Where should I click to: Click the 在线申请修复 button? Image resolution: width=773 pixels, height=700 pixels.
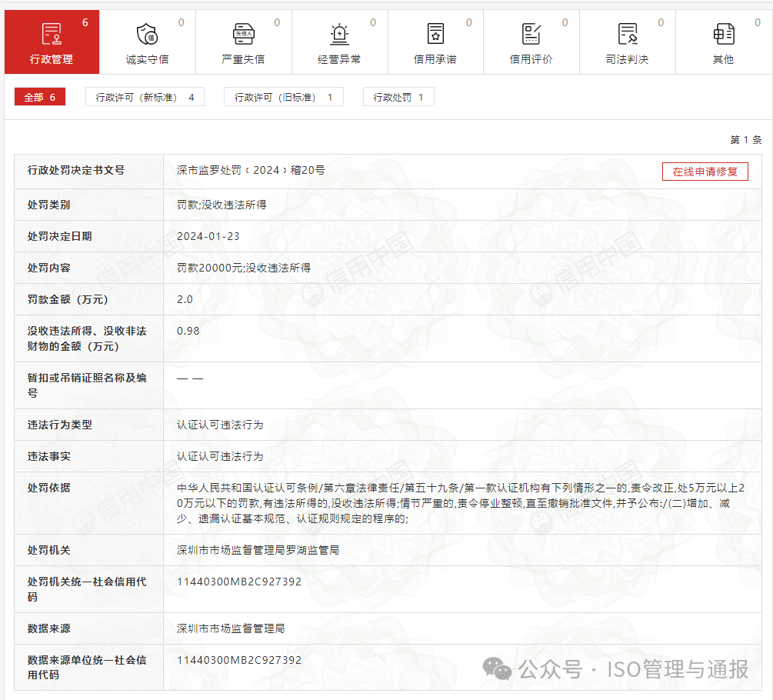pyautogui.click(x=705, y=172)
